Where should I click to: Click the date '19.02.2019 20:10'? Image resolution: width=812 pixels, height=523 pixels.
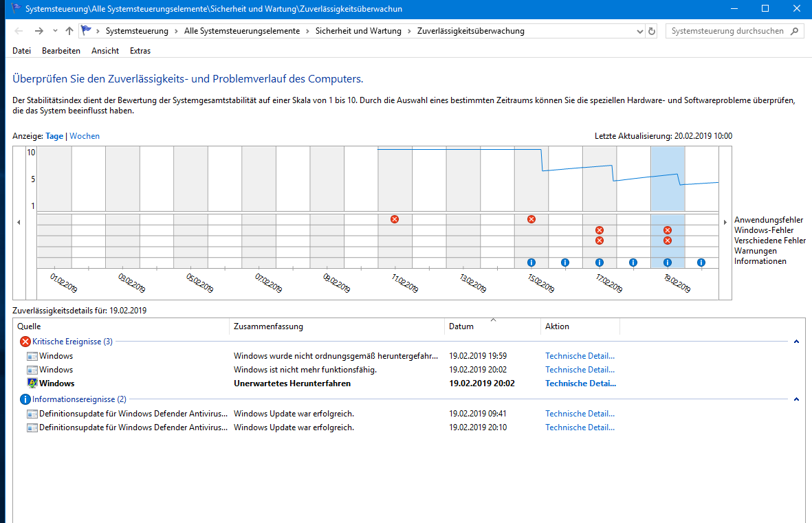(478, 427)
